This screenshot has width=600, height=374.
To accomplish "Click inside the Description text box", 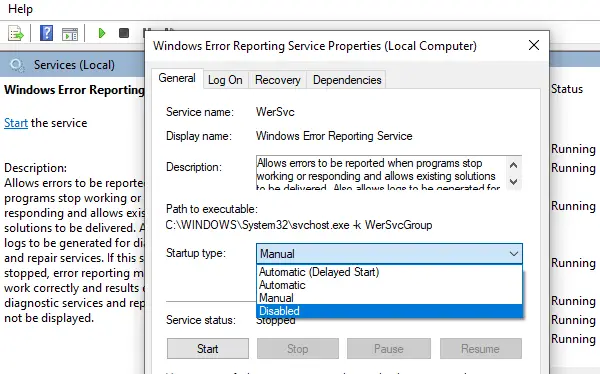I will tap(381, 173).
